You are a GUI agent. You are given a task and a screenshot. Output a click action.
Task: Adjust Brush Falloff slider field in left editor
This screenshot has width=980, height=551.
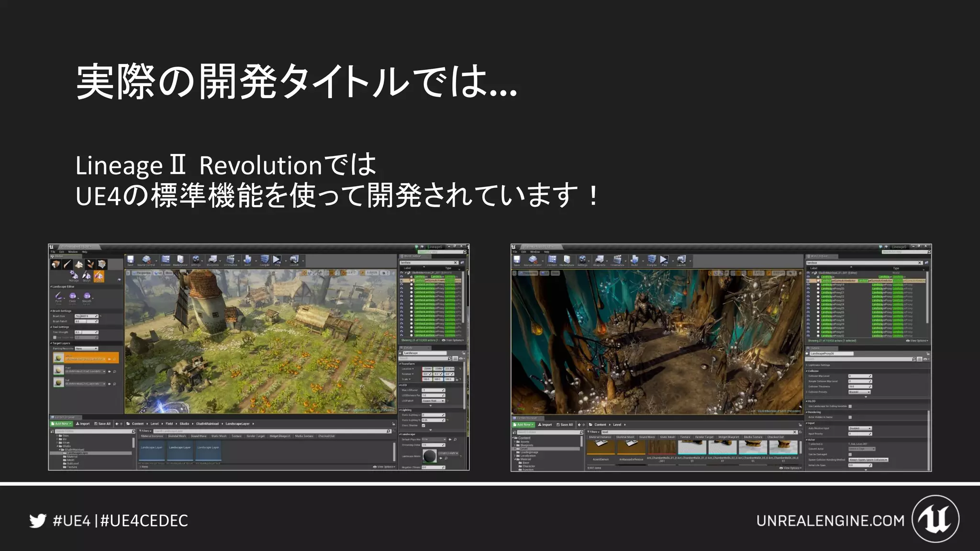coord(86,321)
